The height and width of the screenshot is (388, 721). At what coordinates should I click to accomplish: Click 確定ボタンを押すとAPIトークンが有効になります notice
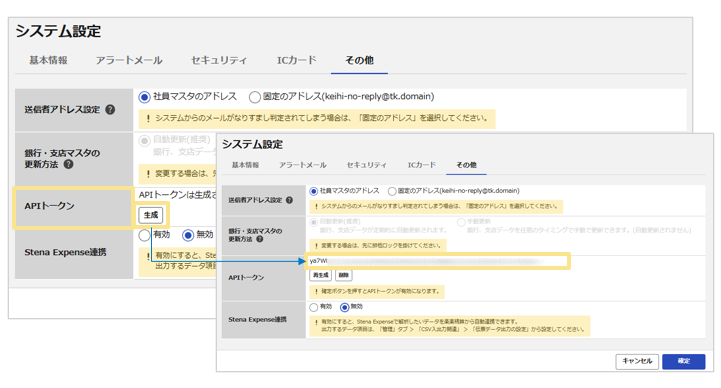pos(377,291)
